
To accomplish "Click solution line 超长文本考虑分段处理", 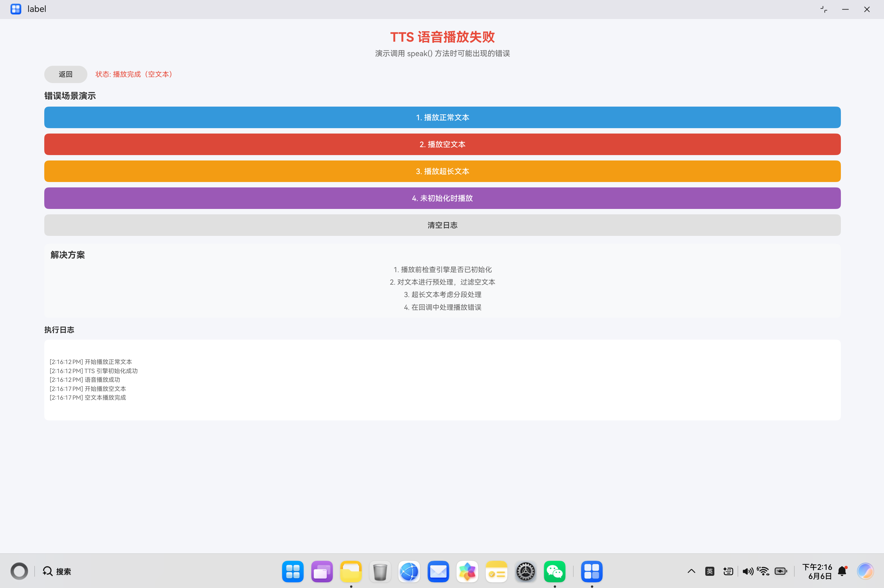I will pyautogui.click(x=442, y=295).
